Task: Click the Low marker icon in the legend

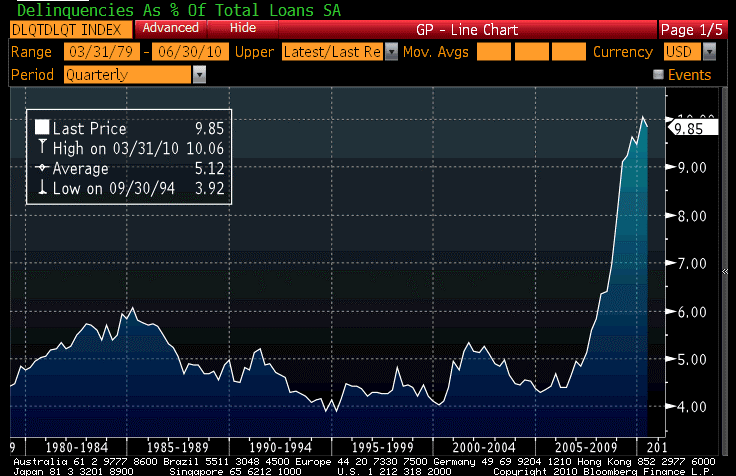Action: 42,187
